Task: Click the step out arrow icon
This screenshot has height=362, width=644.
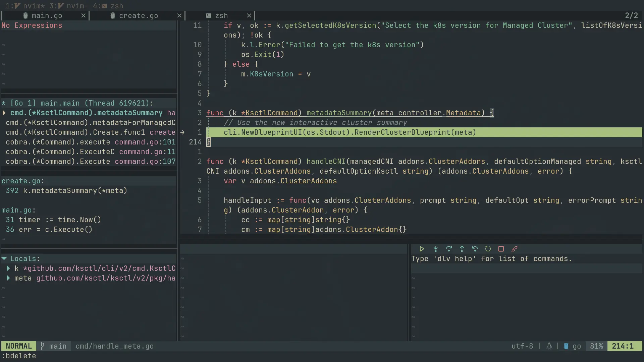Action: [462, 249]
